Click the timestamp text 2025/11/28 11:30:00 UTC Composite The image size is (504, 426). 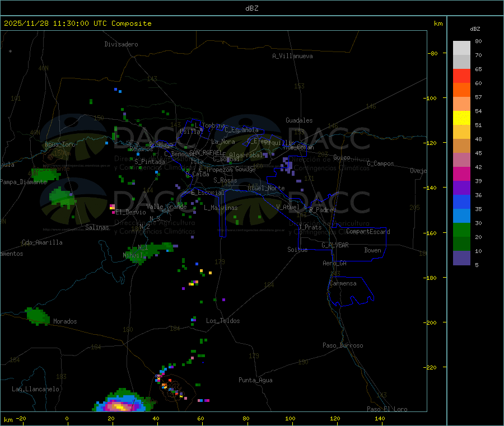(x=77, y=24)
